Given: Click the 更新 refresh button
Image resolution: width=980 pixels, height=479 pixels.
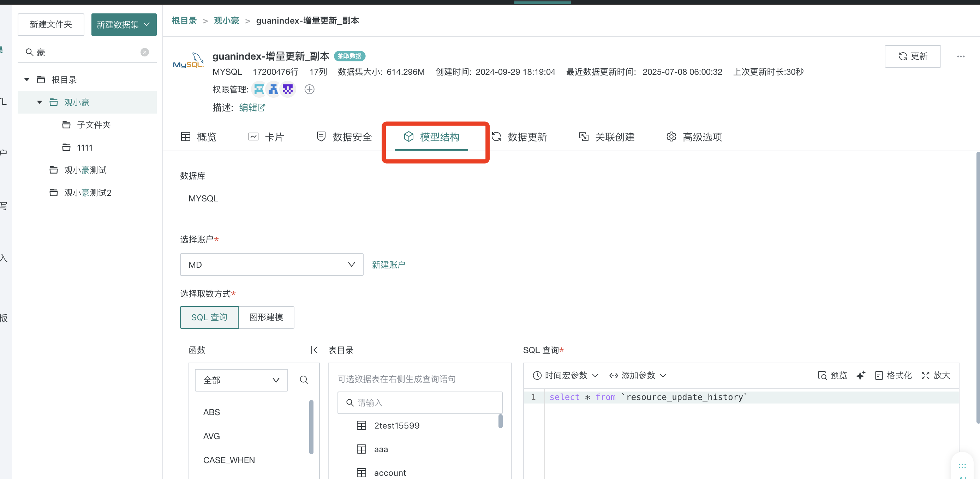Looking at the screenshot, I should [x=913, y=56].
